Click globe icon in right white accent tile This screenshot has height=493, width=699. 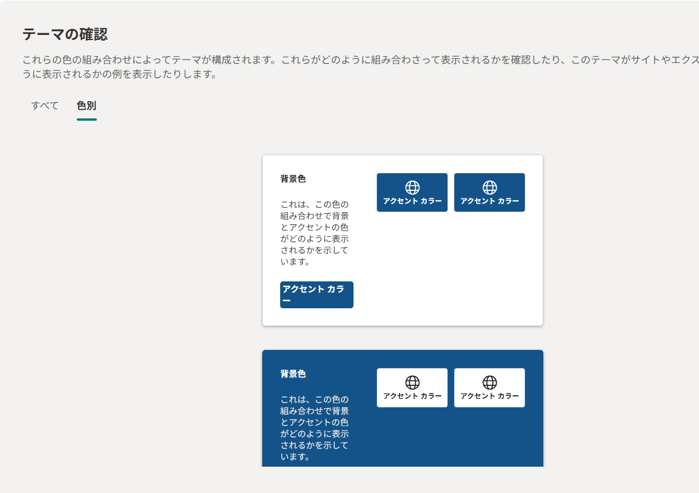[489, 382]
